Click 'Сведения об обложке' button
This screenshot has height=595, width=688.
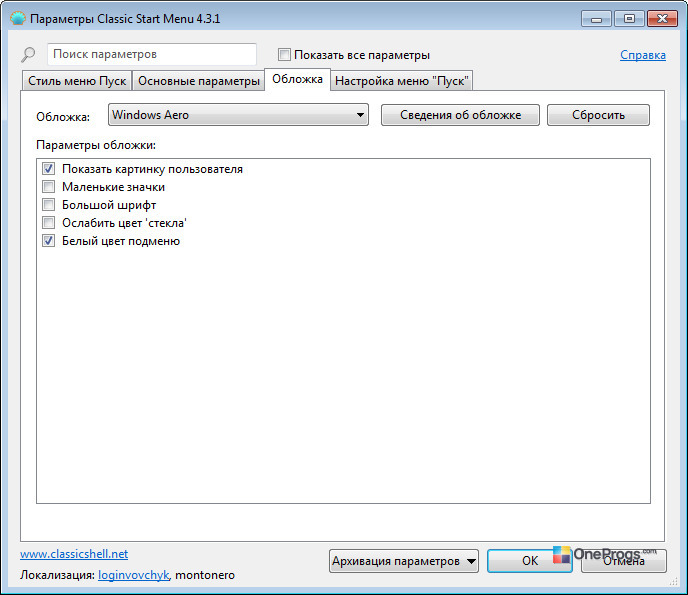(460, 115)
